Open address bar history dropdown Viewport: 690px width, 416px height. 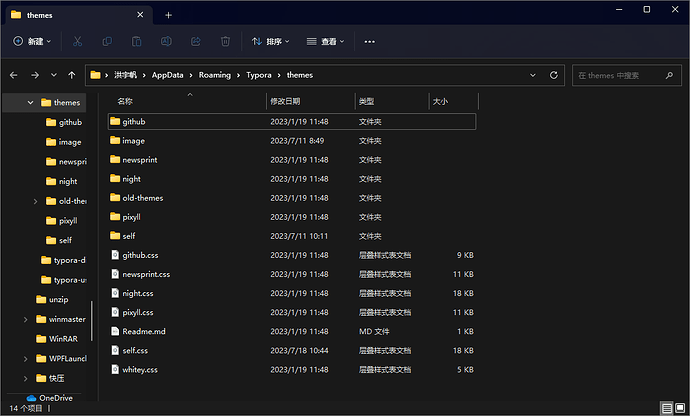coord(533,75)
